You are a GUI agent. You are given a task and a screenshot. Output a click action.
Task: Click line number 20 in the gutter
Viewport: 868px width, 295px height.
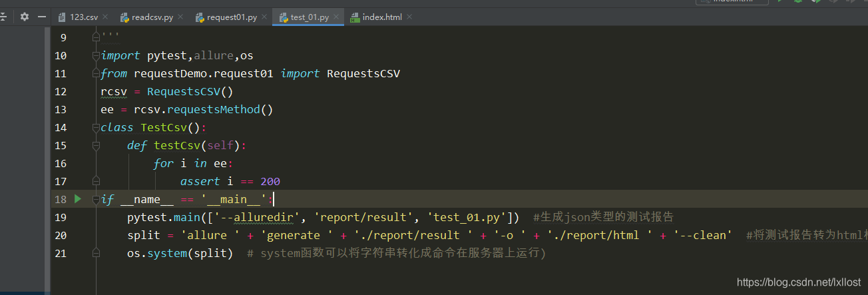pyautogui.click(x=60, y=235)
